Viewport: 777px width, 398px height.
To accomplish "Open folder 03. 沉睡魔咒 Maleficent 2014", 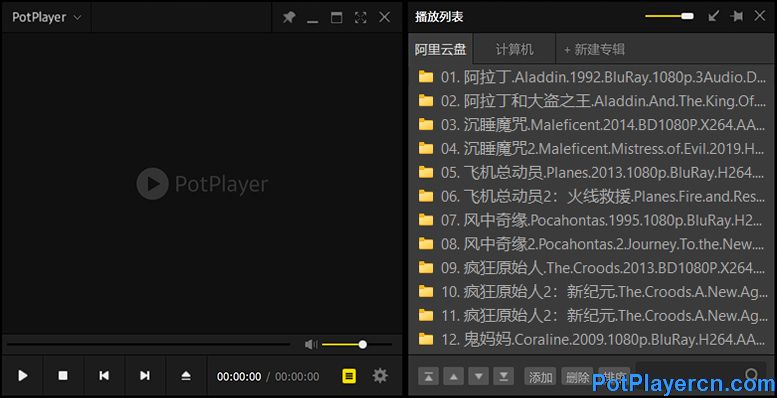I will [592, 124].
